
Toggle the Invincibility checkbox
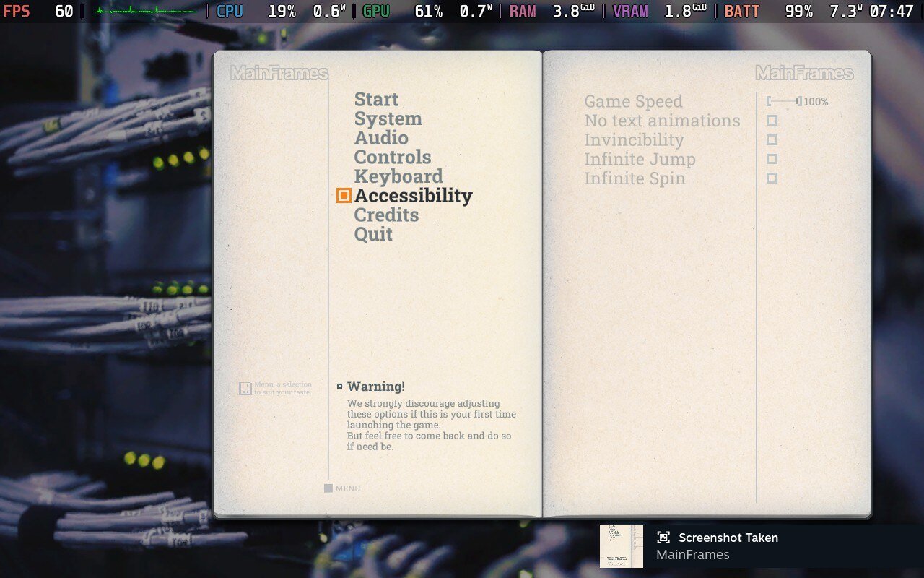(772, 140)
